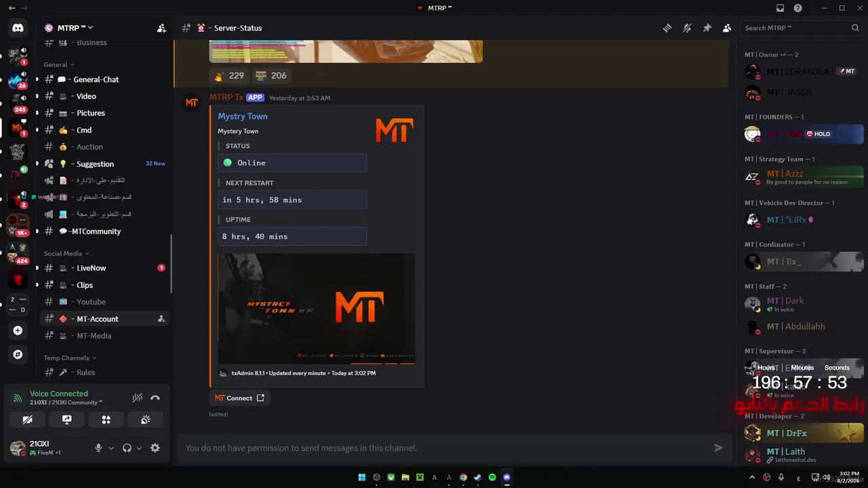Open the Mystery Town embed title link
This screenshot has height=488, width=868.
pyautogui.click(x=243, y=117)
